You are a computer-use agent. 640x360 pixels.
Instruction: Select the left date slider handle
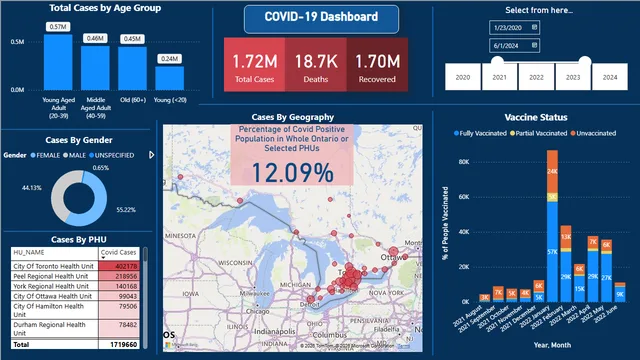497,62
